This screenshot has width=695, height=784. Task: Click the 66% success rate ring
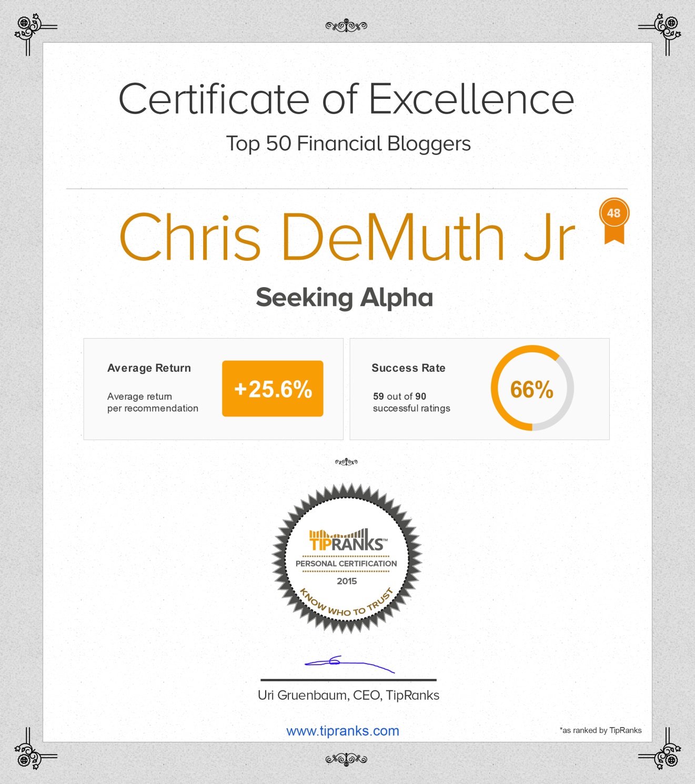coord(532,389)
